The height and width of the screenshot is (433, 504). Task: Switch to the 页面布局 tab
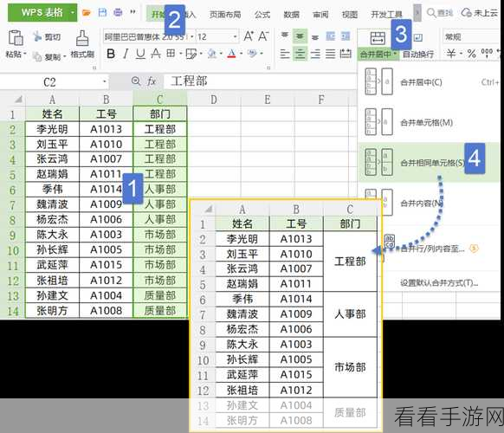tap(225, 14)
